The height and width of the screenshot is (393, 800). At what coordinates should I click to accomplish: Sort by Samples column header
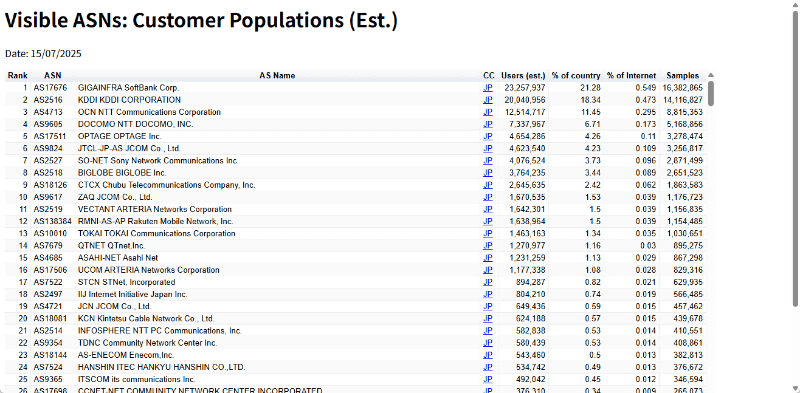[683, 76]
